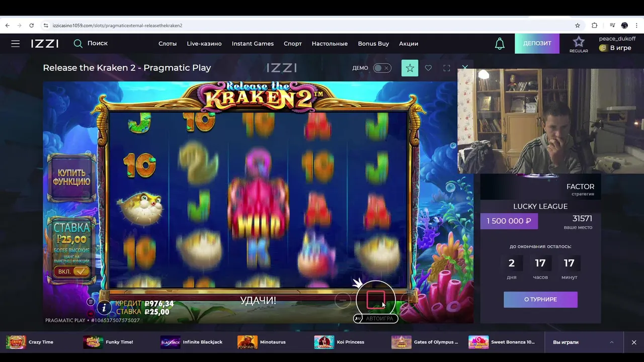Open the Спорт section
Viewport: 644px width, 362px height.
click(293, 44)
